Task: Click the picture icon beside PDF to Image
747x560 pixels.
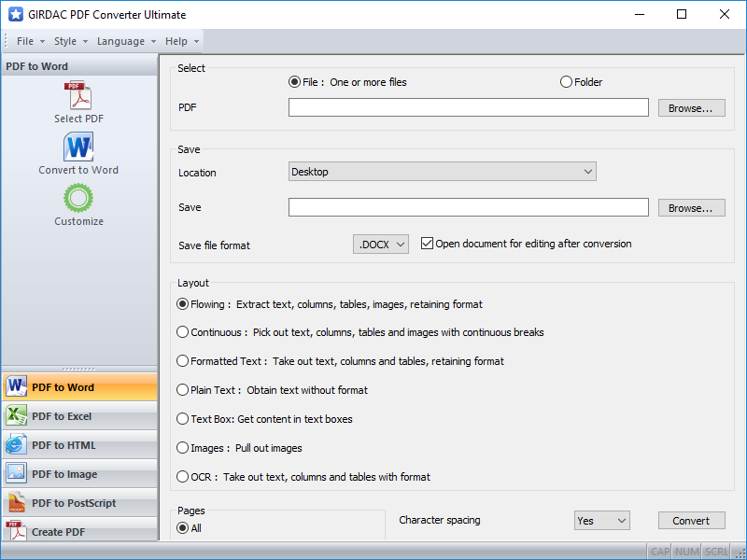Action: (x=16, y=473)
